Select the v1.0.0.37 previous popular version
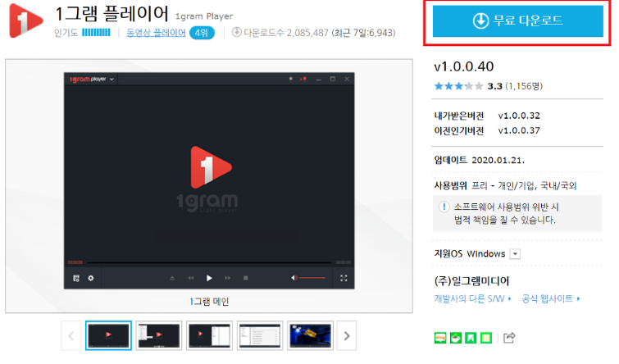Viewport: 619px width, 364px height. [519, 130]
